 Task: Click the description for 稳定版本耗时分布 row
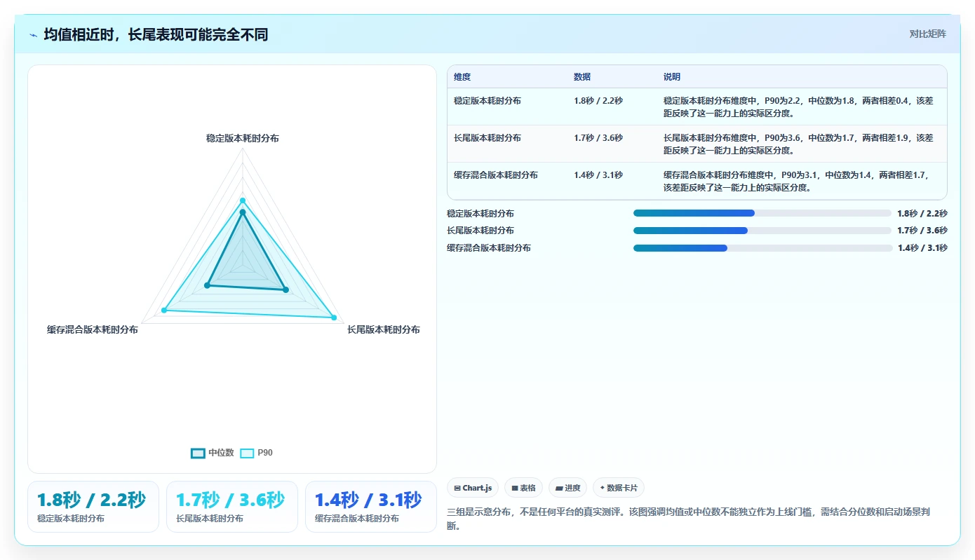tap(798, 107)
